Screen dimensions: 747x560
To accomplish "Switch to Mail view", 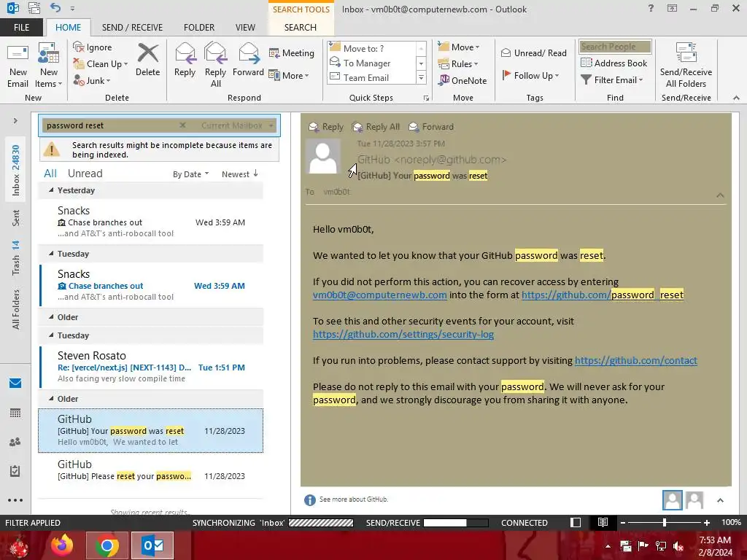I will (15, 383).
